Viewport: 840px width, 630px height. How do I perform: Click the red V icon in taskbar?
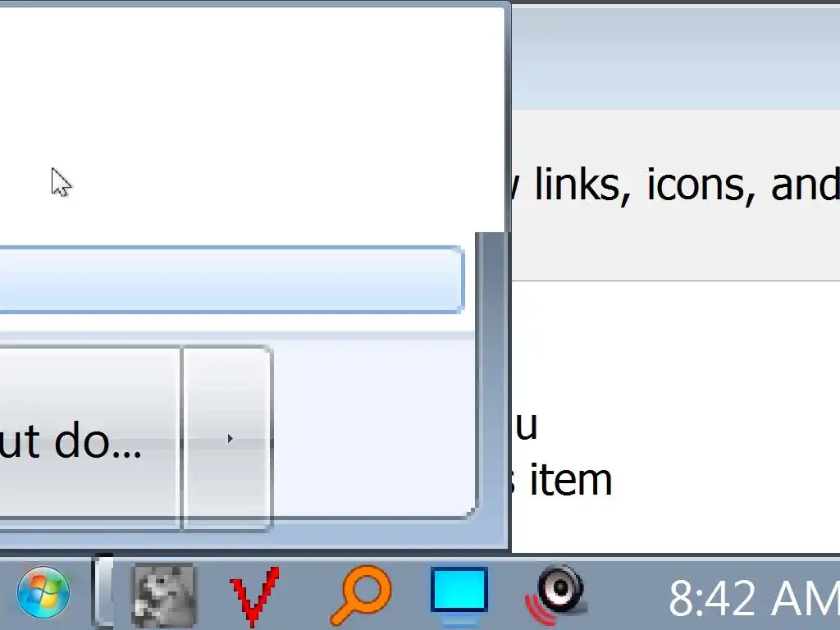click(x=254, y=596)
